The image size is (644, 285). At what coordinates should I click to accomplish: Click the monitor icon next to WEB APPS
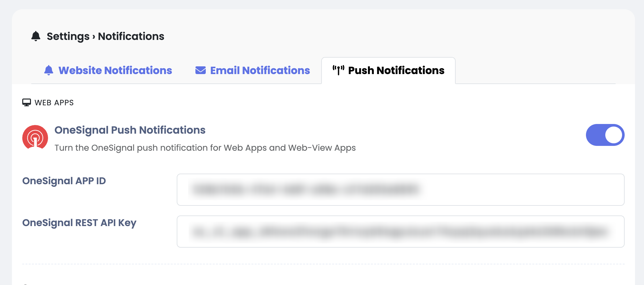(26, 103)
